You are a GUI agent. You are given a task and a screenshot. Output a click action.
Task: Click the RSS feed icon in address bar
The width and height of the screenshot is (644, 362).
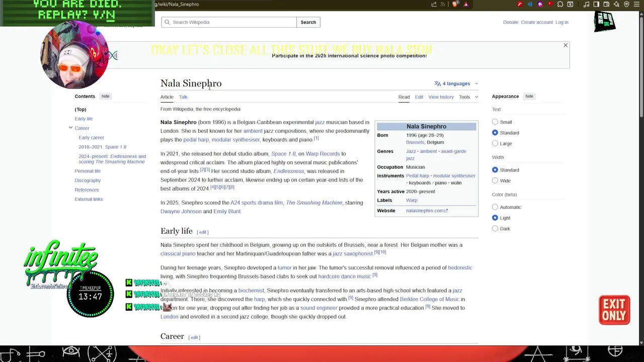point(443,4)
